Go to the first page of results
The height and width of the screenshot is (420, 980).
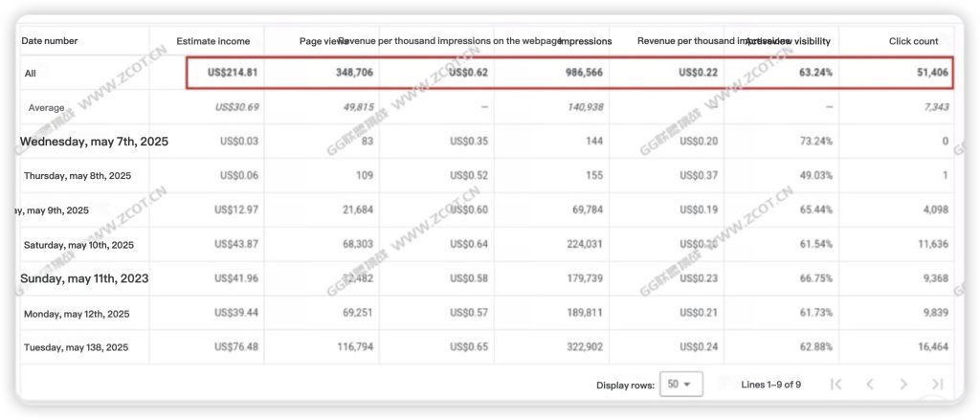click(x=835, y=384)
